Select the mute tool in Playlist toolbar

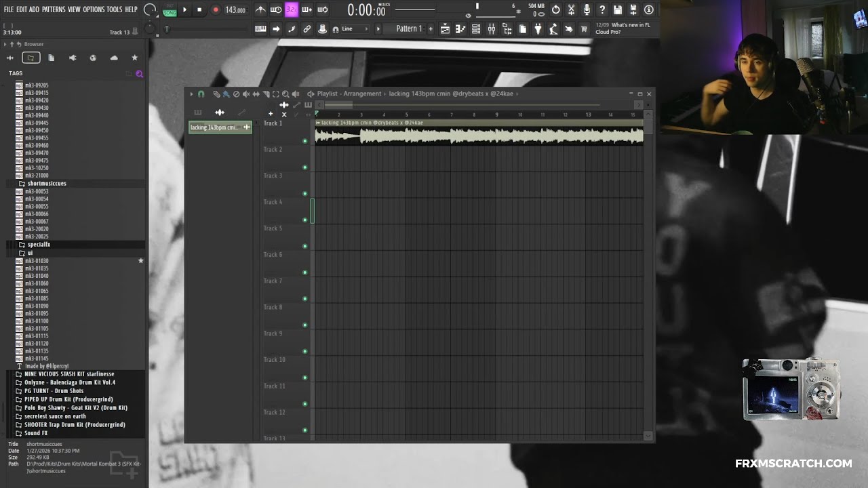[246, 94]
